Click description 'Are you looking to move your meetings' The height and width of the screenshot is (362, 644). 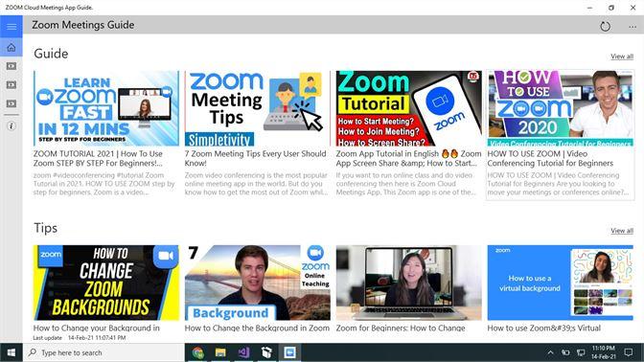point(558,184)
